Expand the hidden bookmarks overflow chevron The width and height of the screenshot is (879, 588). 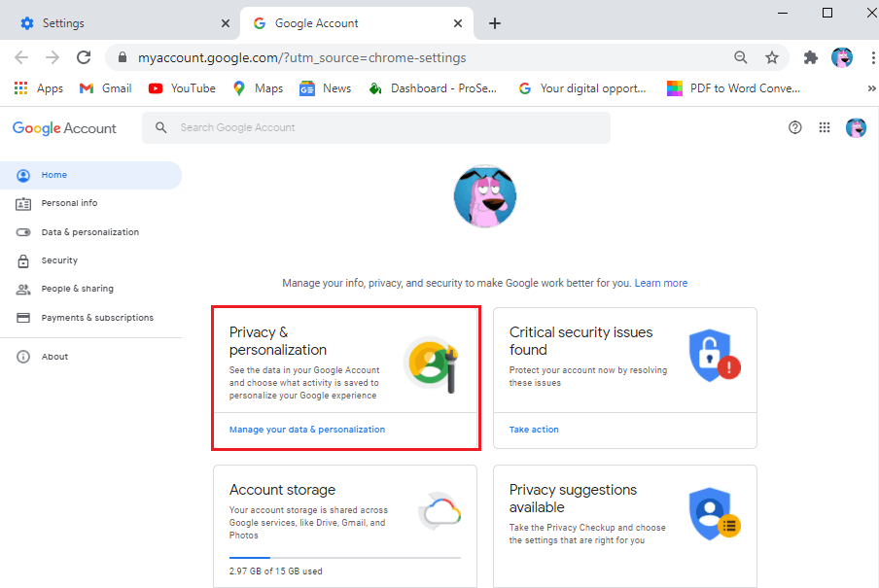871,88
